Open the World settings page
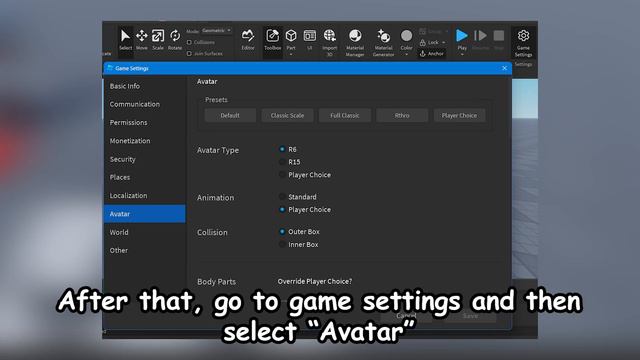Screen dimensions: 640x360 144,232
